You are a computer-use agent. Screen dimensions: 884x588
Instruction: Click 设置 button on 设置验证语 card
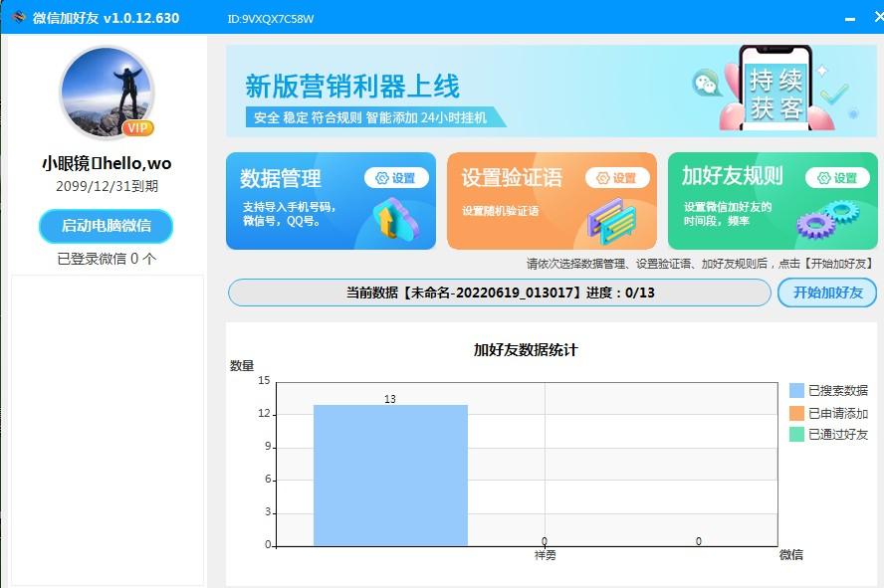(x=617, y=178)
